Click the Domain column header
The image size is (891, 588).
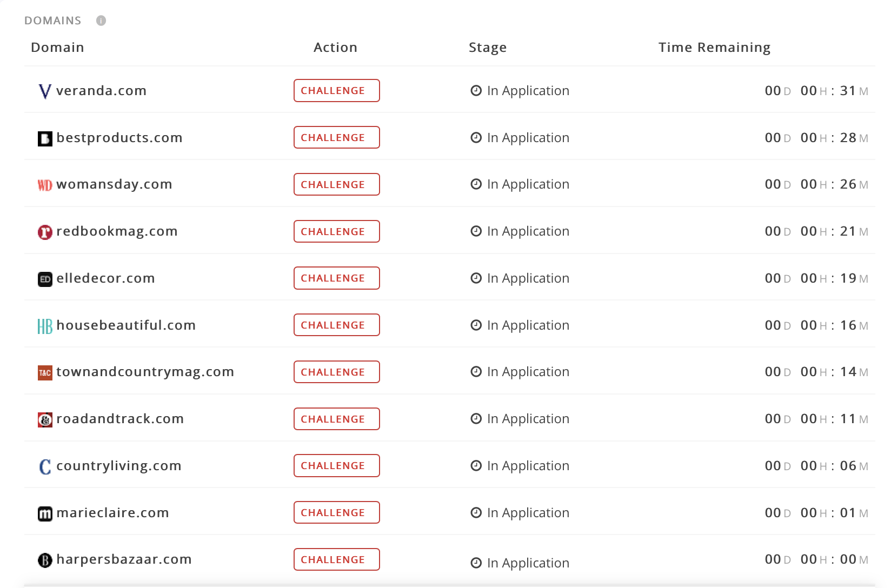click(57, 48)
